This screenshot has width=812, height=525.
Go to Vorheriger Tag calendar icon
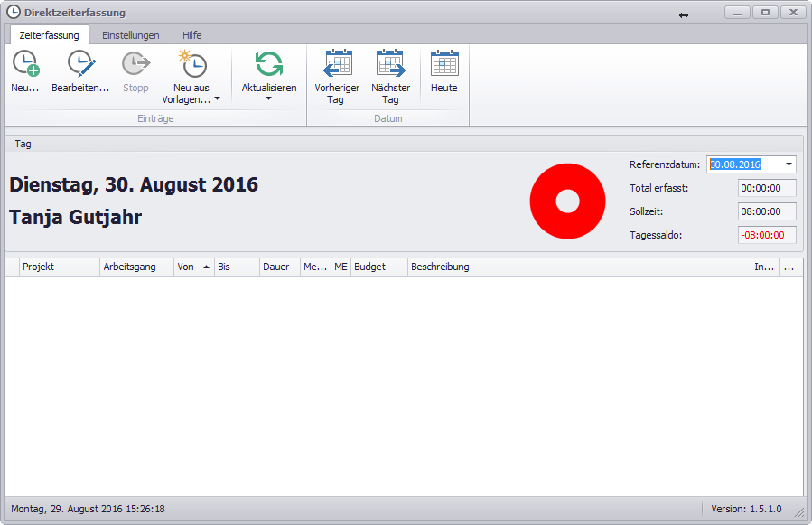click(x=337, y=63)
